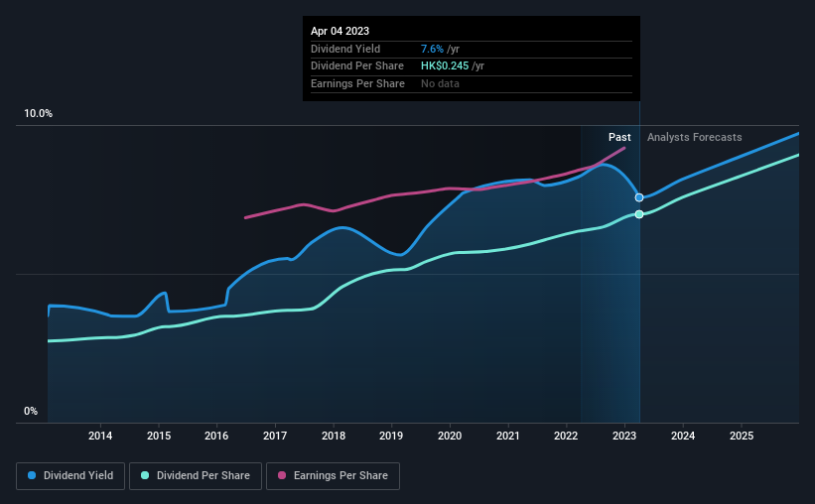Viewport: 815px width, 504px height.
Task: Click the 2025 x-axis label
Action: coord(742,436)
